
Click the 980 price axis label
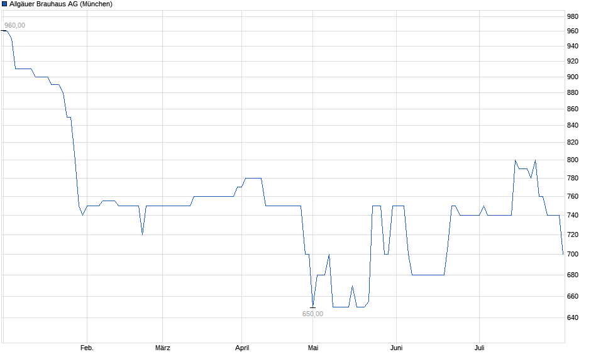573,16
